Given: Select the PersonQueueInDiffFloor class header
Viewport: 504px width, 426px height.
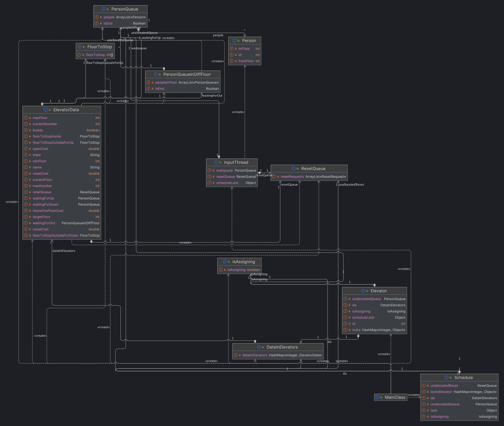Looking at the screenshot, I should (x=183, y=74).
